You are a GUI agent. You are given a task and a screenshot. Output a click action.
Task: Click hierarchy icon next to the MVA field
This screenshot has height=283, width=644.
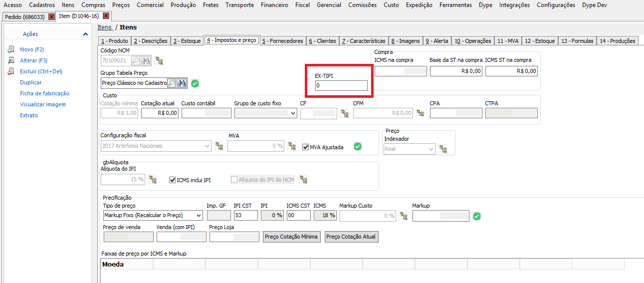[293, 146]
